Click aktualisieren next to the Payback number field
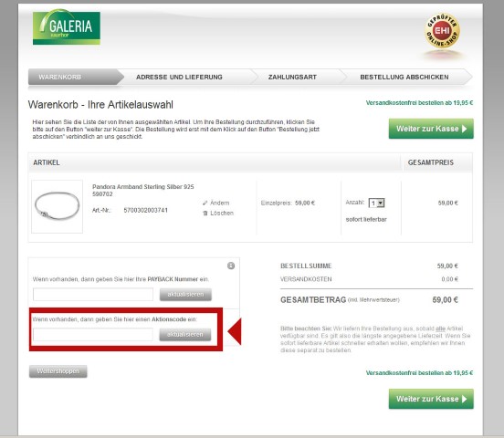Viewport: 504px width, 438px height. 185,295
